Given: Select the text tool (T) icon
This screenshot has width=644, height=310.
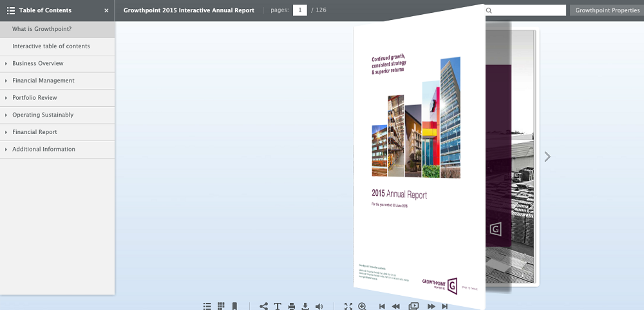Looking at the screenshot, I should coord(277,306).
